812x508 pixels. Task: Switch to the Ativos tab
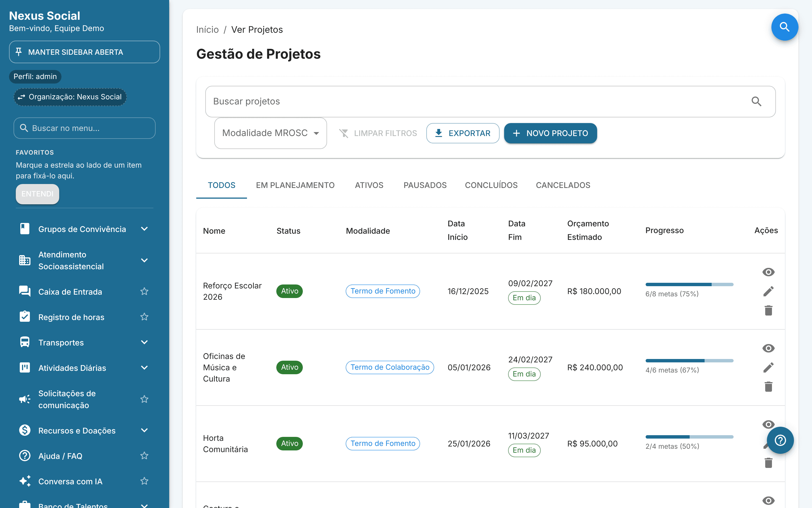point(369,185)
